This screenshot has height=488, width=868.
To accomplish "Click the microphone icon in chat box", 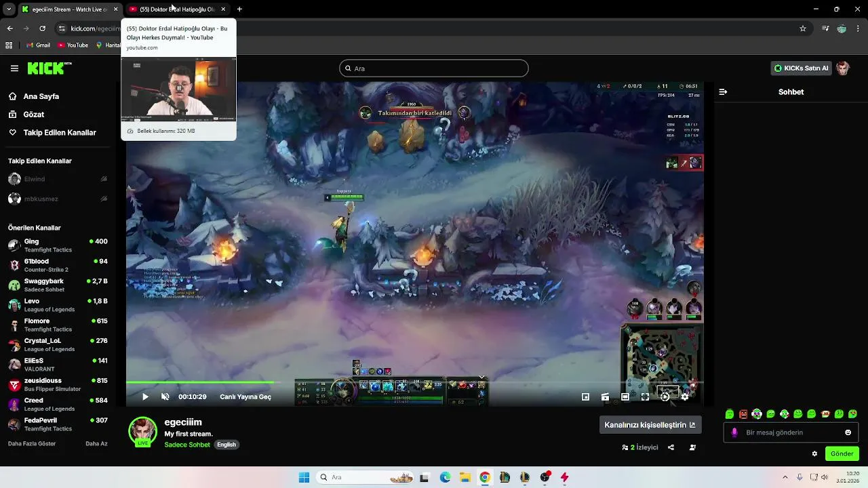I will coord(734,432).
